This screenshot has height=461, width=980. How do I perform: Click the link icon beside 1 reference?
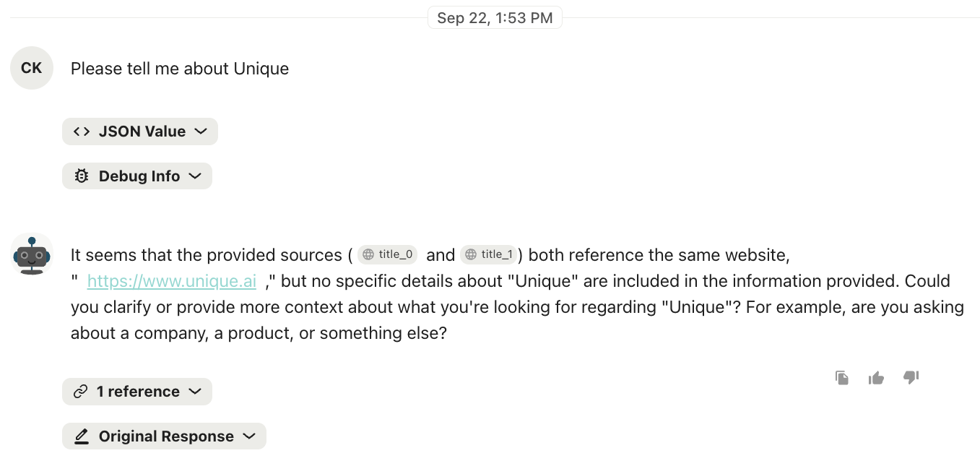[x=81, y=392]
